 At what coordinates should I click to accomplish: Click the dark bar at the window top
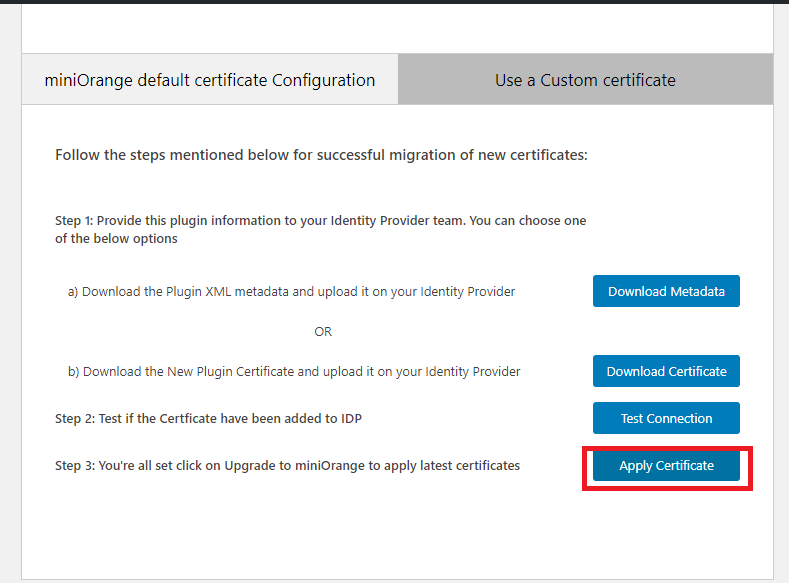(x=394, y=1)
